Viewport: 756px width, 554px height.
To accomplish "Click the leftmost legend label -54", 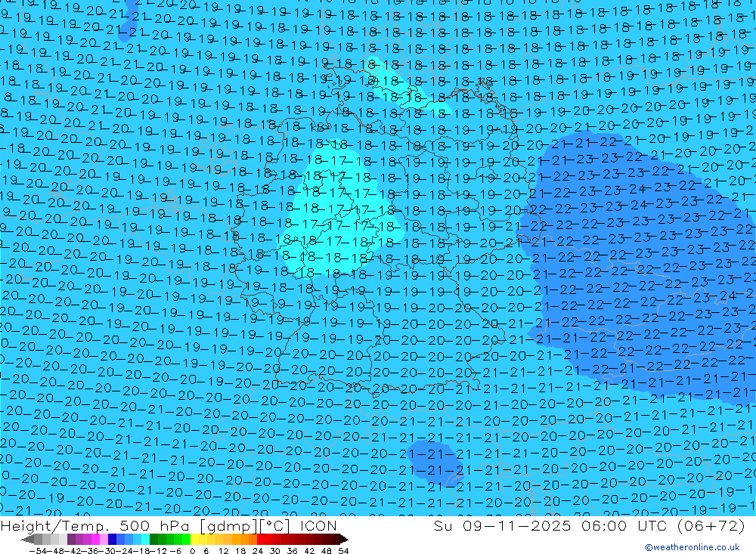I will pyautogui.click(x=38, y=551).
